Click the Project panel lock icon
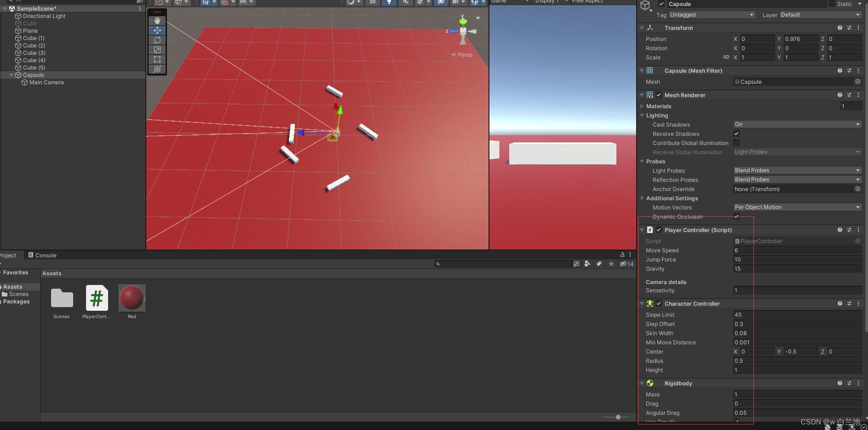The height and width of the screenshot is (430, 868). tap(622, 255)
